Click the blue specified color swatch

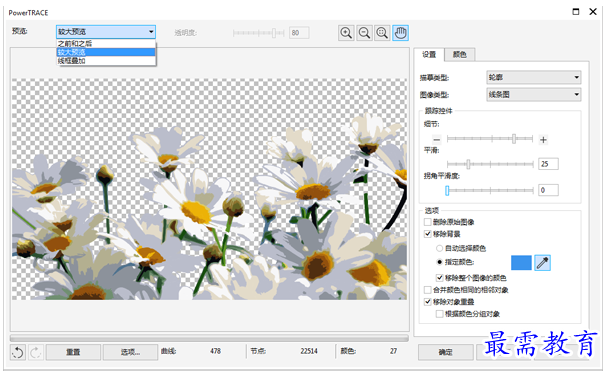click(x=521, y=263)
